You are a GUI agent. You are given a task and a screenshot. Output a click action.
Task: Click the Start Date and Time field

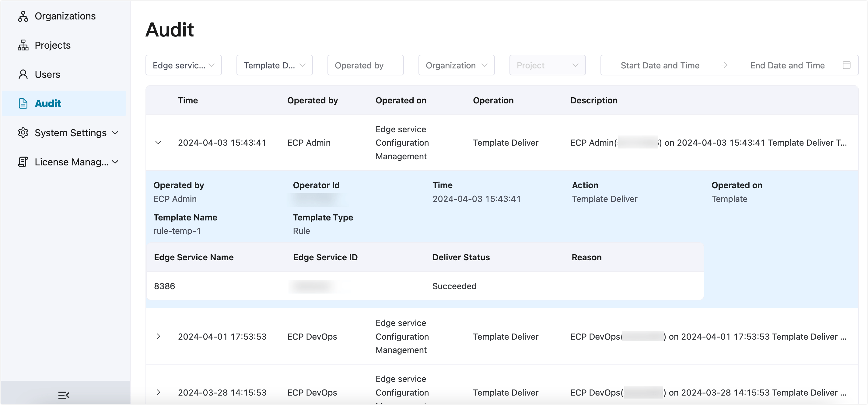pos(660,65)
